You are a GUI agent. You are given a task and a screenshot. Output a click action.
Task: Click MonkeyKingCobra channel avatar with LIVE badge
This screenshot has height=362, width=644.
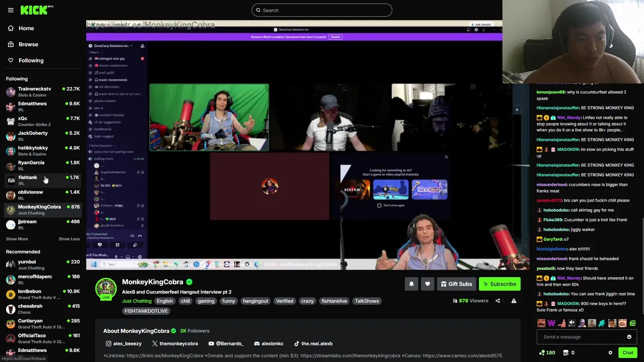(106, 288)
